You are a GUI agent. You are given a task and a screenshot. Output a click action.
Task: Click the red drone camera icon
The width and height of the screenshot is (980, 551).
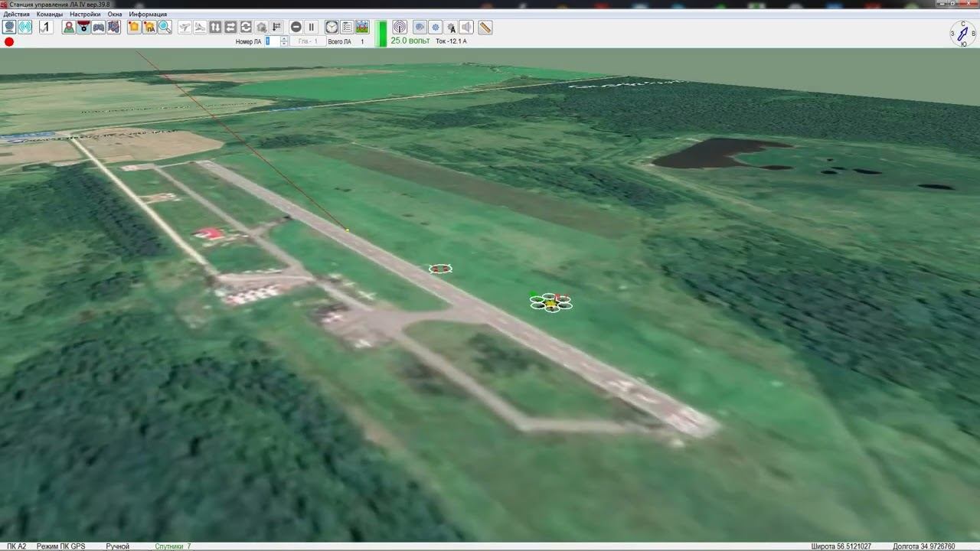(83, 28)
